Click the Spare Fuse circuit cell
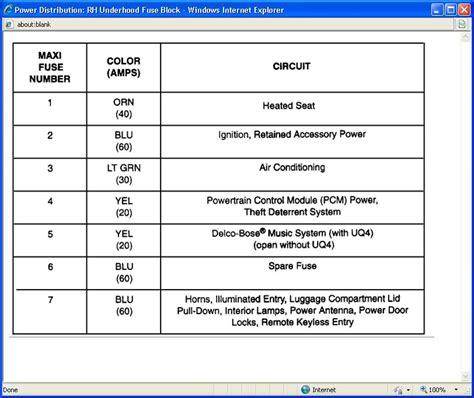This screenshot has width=474, height=398. pos(292,273)
